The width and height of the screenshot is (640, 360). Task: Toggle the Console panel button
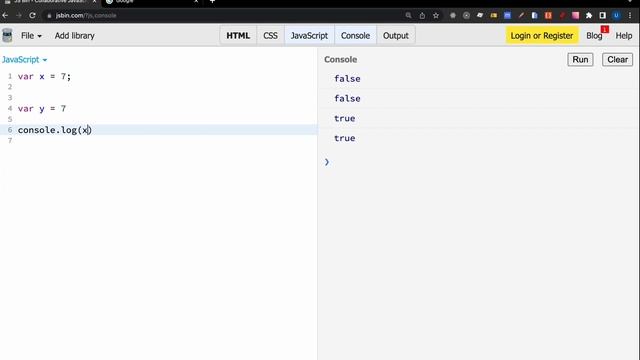pos(356,36)
